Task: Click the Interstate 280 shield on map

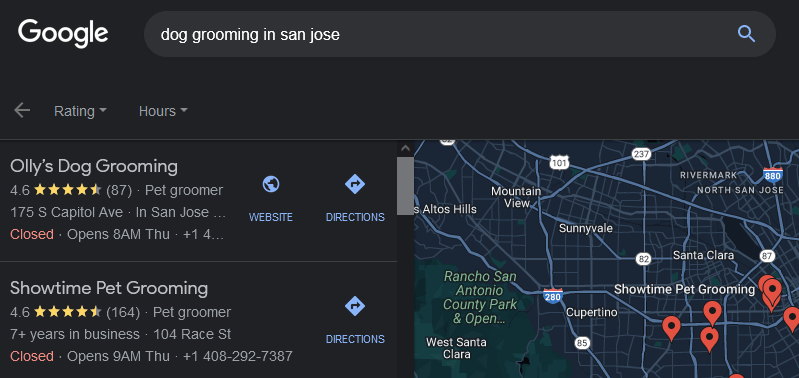Action: 553,295
